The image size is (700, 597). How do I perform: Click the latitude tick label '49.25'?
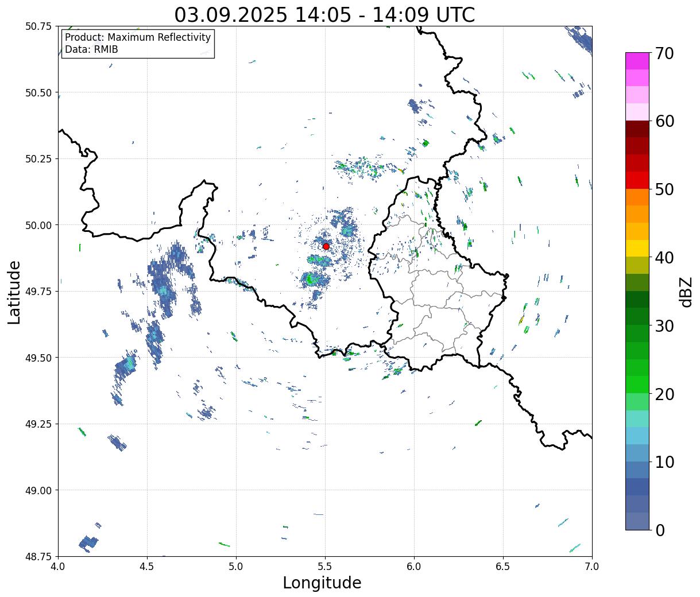38,424
